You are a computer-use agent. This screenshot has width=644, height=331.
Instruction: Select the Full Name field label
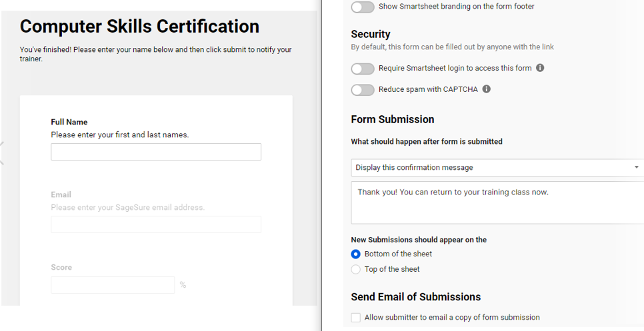[69, 122]
